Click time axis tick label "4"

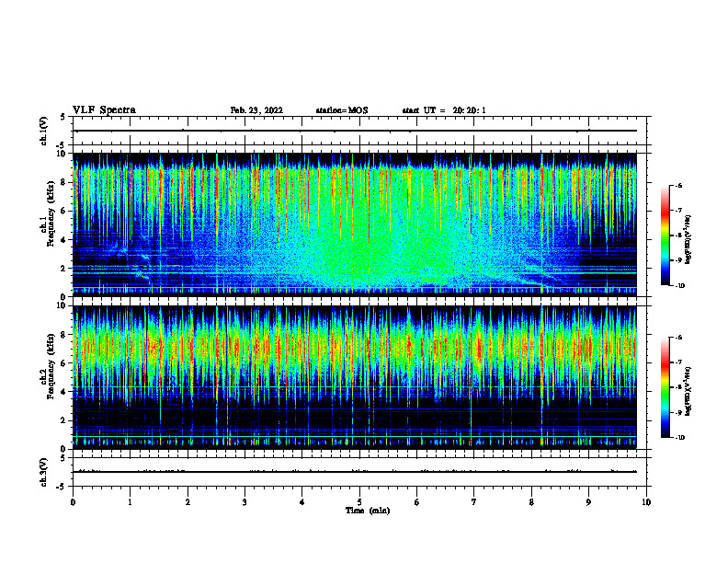click(x=302, y=502)
